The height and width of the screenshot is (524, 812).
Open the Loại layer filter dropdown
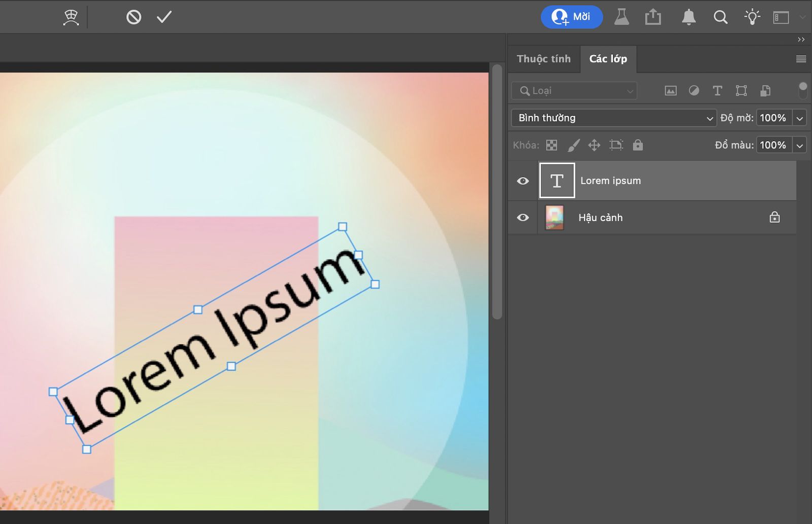coord(574,91)
